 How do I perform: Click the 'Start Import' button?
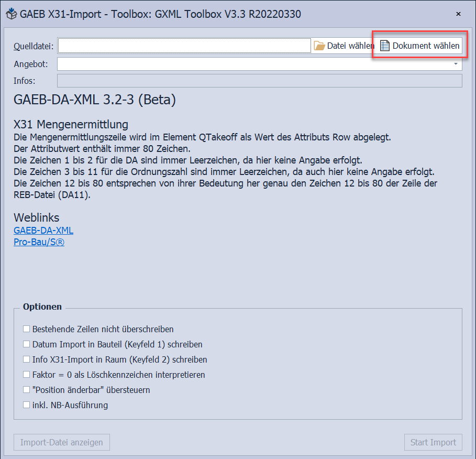tap(433, 442)
